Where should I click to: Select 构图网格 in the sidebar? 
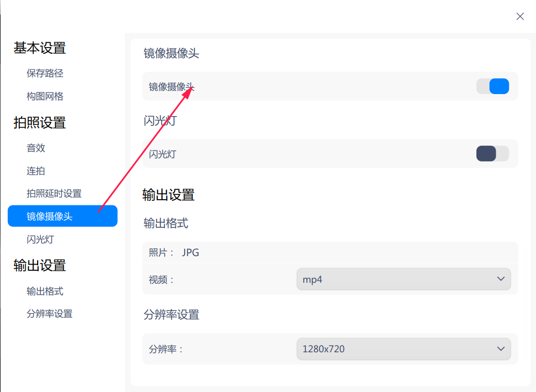click(45, 96)
